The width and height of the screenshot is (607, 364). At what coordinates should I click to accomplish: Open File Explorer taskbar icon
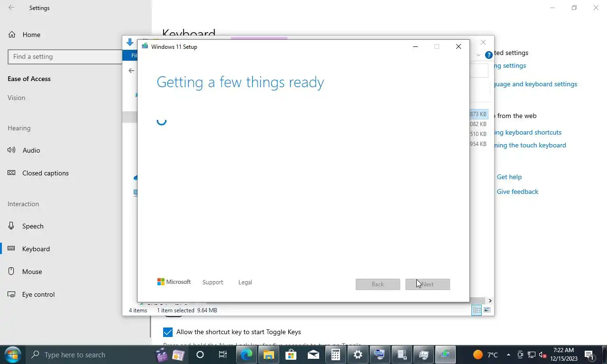[x=268, y=355]
